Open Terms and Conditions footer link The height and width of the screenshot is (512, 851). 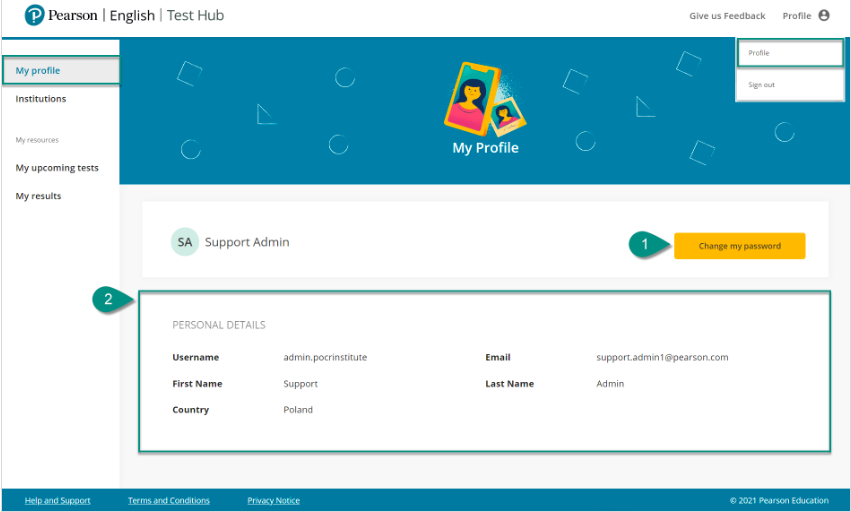[x=169, y=501]
